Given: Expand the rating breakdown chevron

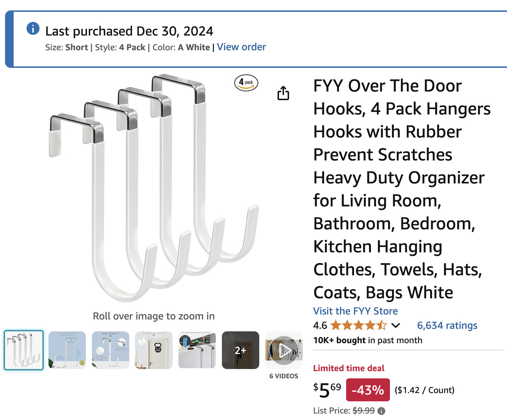Looking at the screenshot, I should coord(396,326).
